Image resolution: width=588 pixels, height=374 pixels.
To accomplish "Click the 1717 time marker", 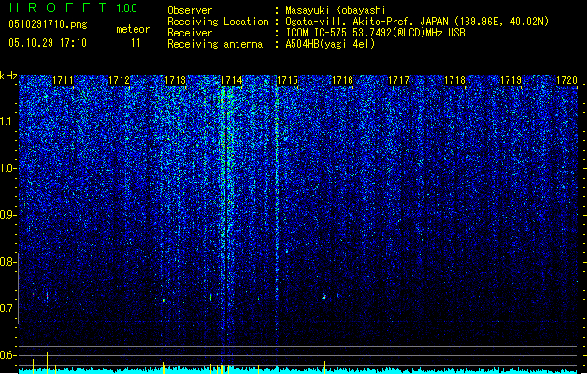I will (x=398, y=80).
